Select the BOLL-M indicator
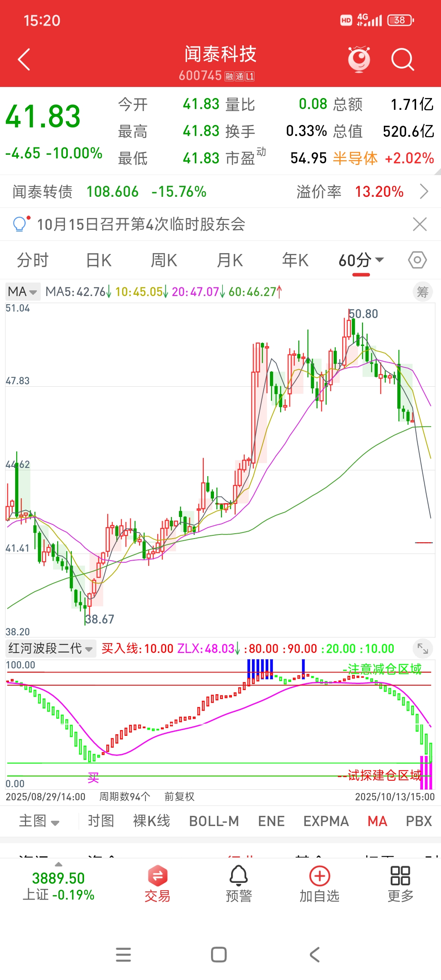Screen dimensions: 441x980 point(214,821)
